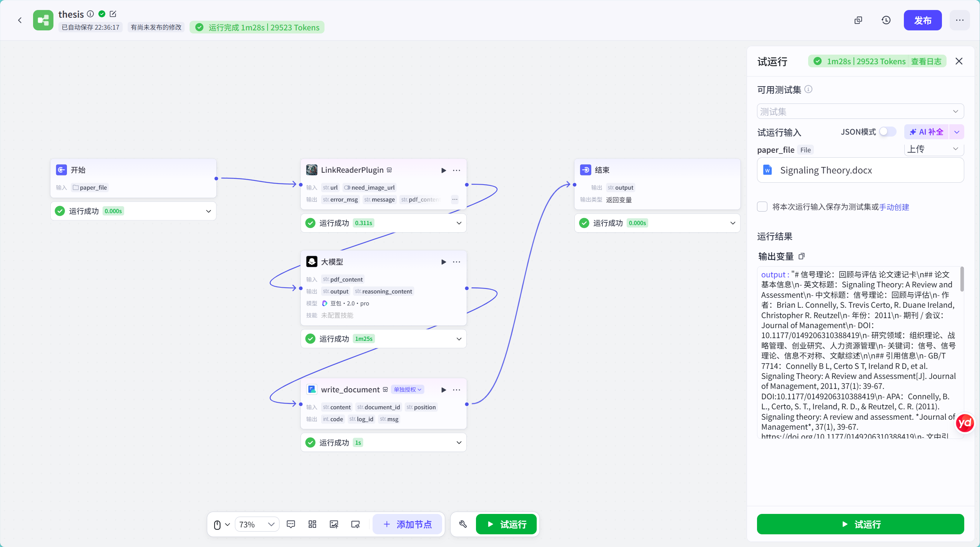Open the 查看日志 link
Image resolution: width=980 pixels, height=547 pixels.
click(926, 61)
